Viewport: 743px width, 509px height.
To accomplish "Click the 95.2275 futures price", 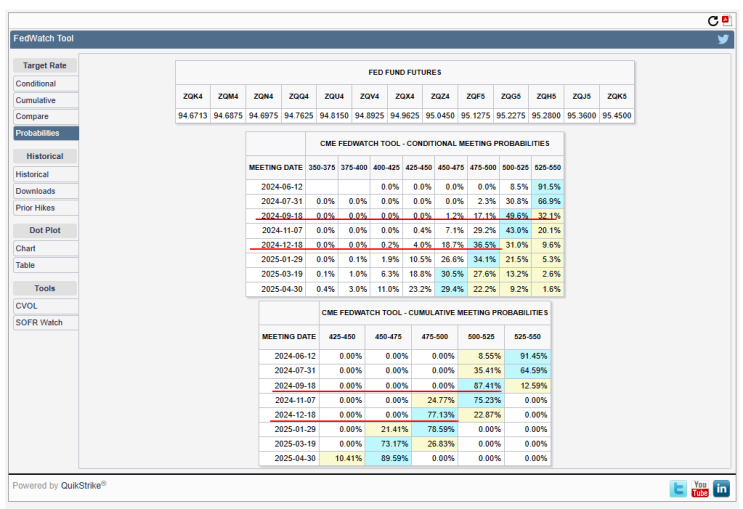I will [511, 116].
